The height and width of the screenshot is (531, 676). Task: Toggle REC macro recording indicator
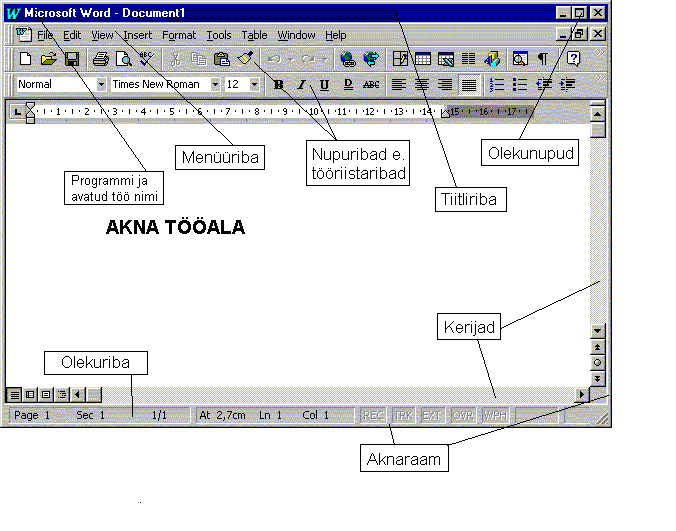pos(373,415)
